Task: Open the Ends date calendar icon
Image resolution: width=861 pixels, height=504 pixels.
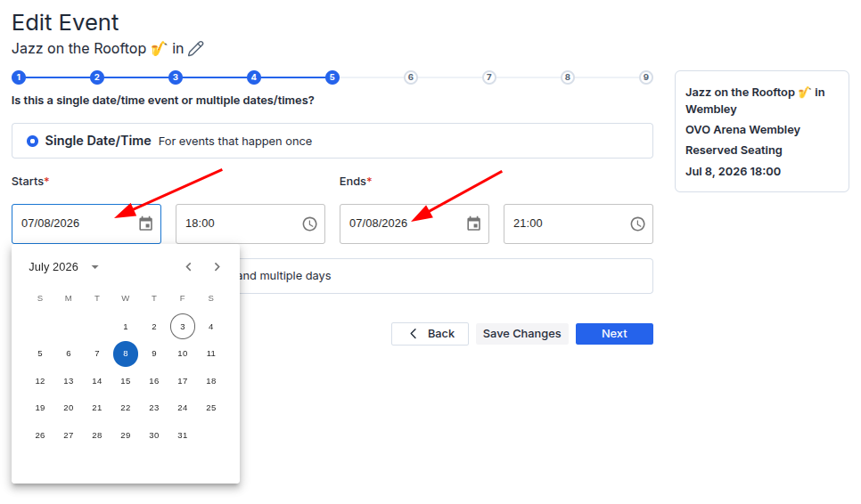Action: (473, 224)
